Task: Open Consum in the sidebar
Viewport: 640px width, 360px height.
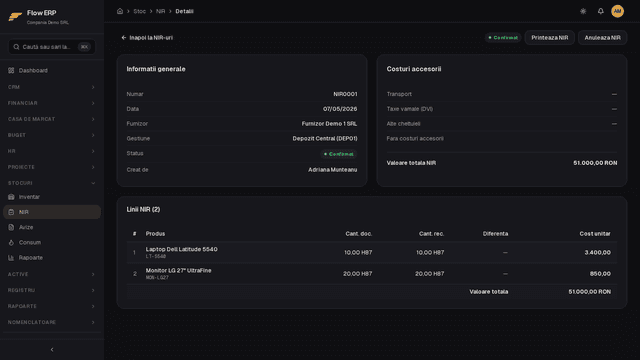Action: coord(52,242)
